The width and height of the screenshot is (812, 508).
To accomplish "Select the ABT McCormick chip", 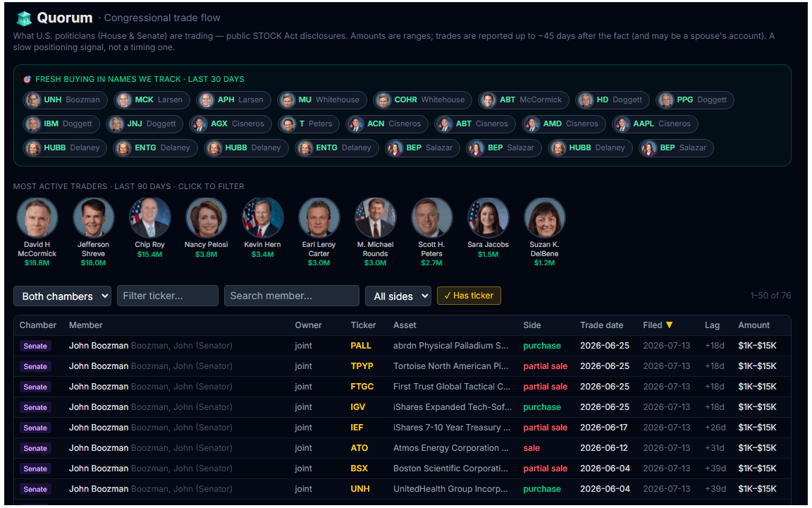I will click(x=524, y=99).
